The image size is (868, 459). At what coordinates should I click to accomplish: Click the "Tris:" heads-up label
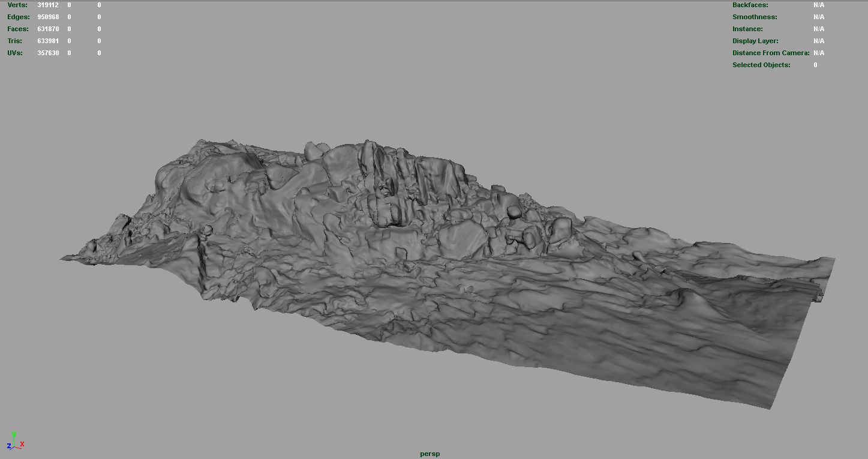(x=14, y=41)
